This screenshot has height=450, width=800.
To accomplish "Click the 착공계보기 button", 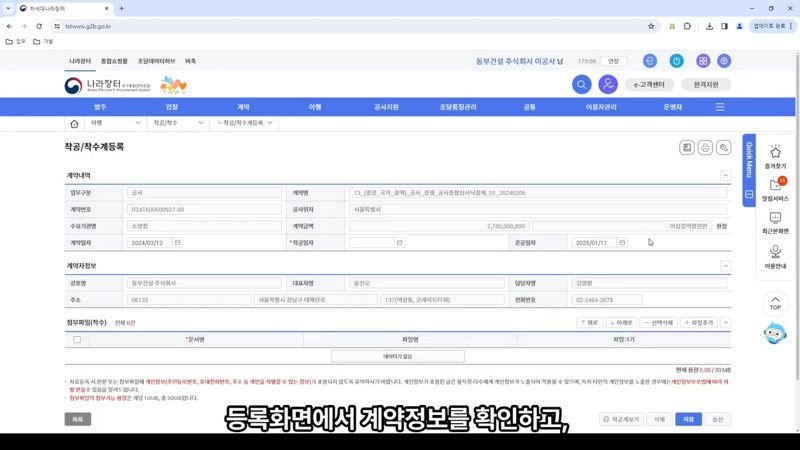I will [x=621, y=419].
